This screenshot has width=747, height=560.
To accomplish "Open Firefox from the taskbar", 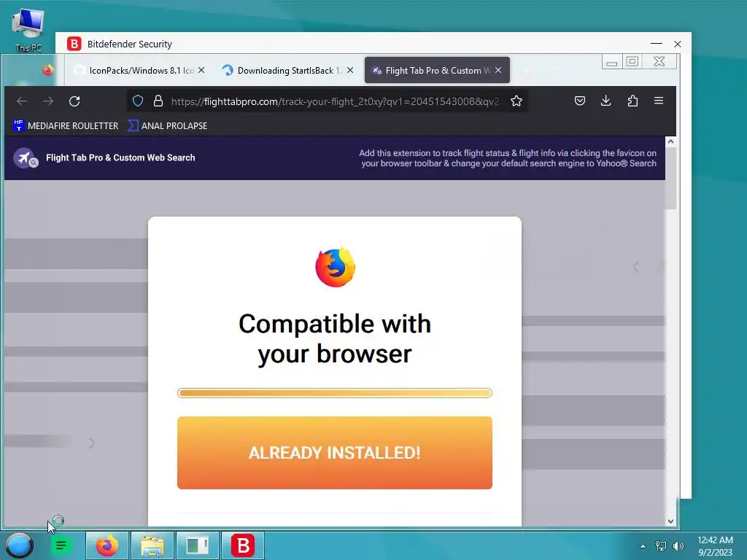I will [x=107, y=545].
